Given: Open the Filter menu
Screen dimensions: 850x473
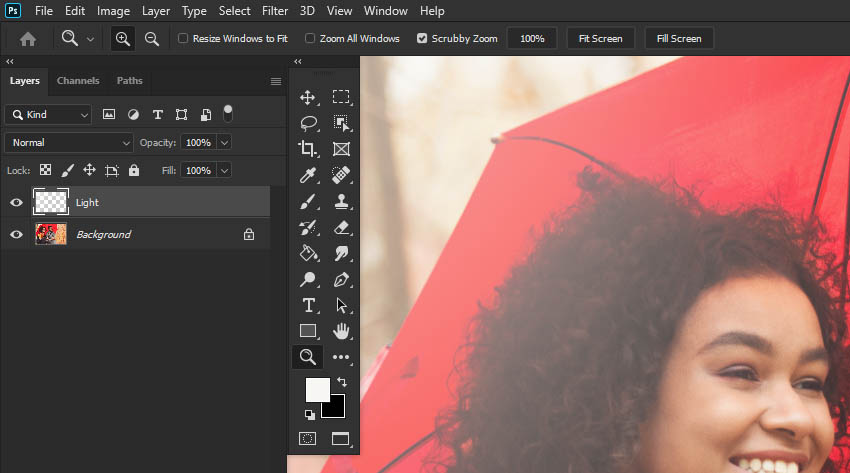Looking at the screenshot, I should point(275,11).
